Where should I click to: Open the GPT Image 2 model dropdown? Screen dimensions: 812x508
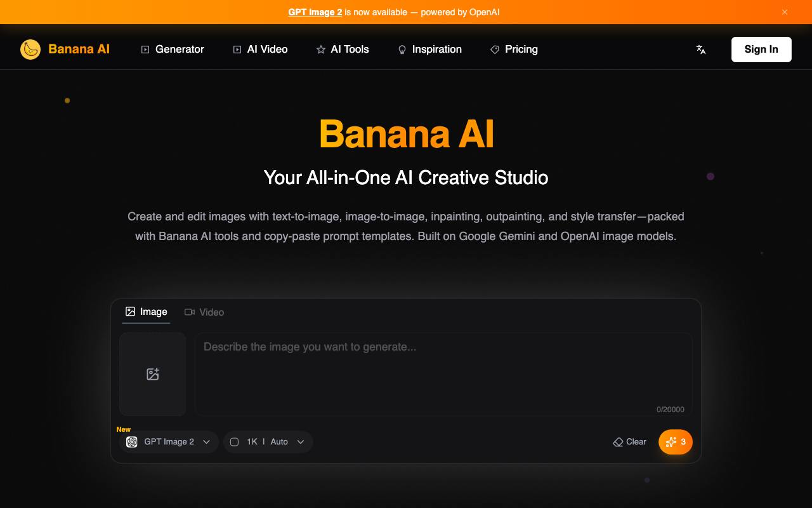click(x=169, y=442)
